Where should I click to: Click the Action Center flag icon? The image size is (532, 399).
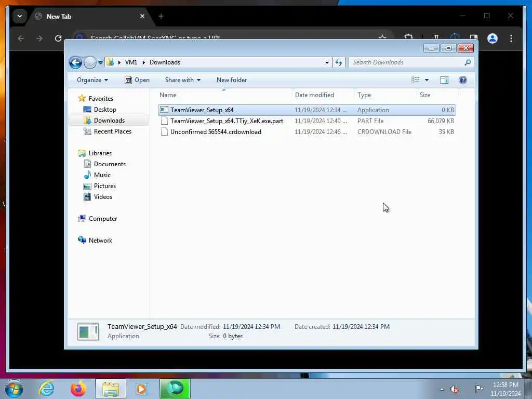click(x=478, y=389)
